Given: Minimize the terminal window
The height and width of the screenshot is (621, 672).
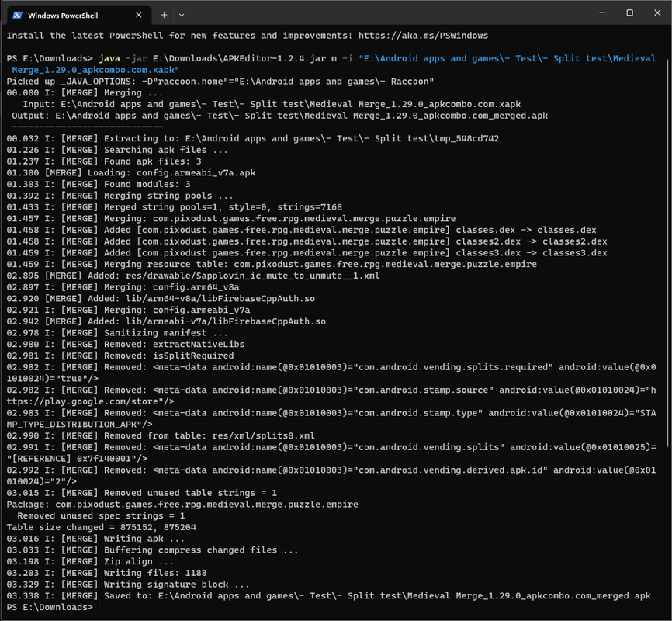Looking at the screenshot, I should tap(602, 13).
